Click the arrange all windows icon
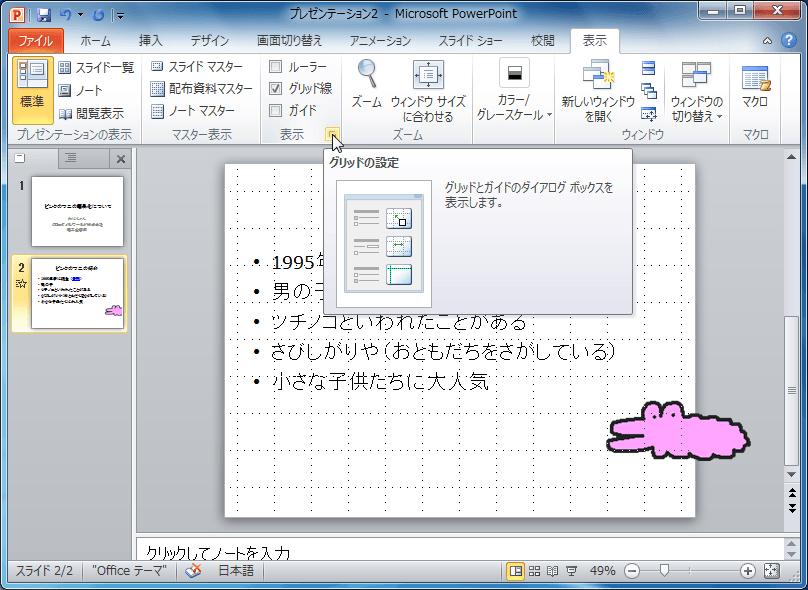Viewport: 808px width, 590px height. click(649, 68)
